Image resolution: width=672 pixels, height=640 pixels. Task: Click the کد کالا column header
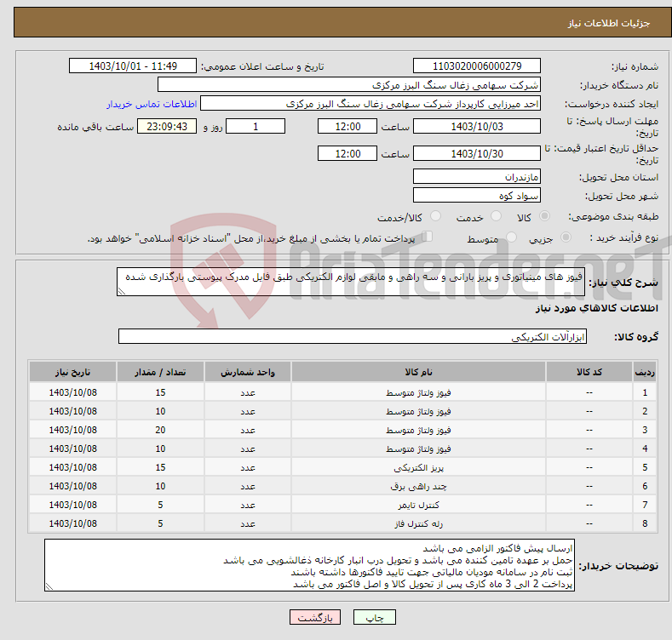coord(589,372)
